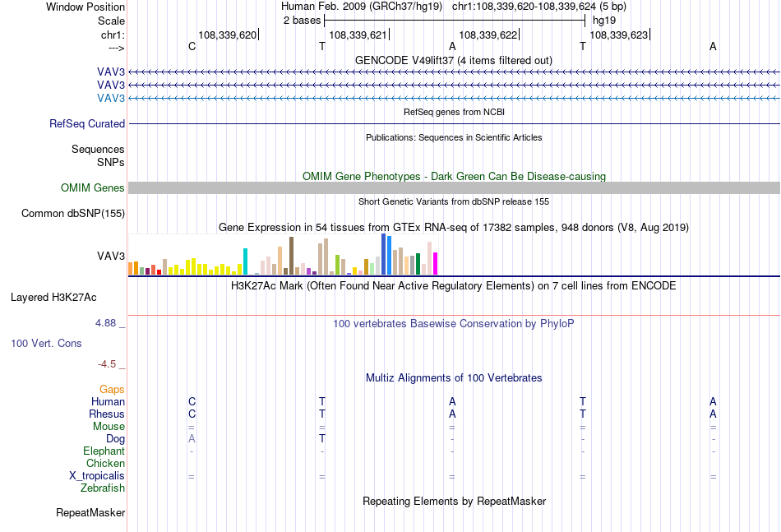Click the light-blue VAV3 transcript label

pos(111,98)
